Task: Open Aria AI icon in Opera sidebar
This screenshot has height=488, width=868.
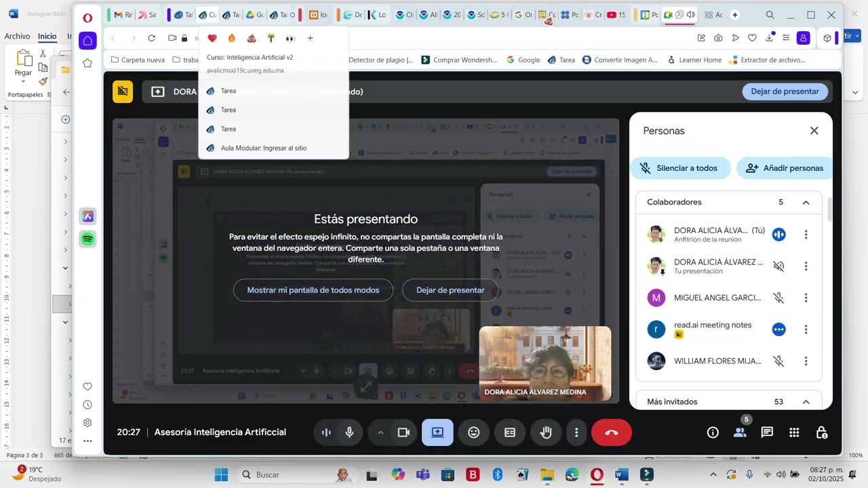Action: click(87, 216)
